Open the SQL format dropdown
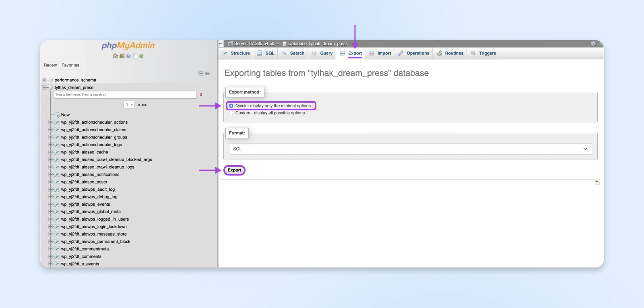This screenshot has height=308, width=644. 410,149
